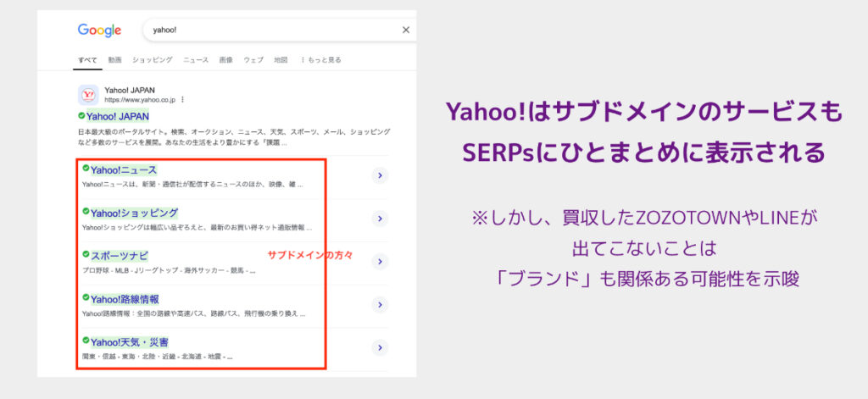
Task: Click the chevron arrow in Yahoo!路線情報 row
Action: pos(380,305)
